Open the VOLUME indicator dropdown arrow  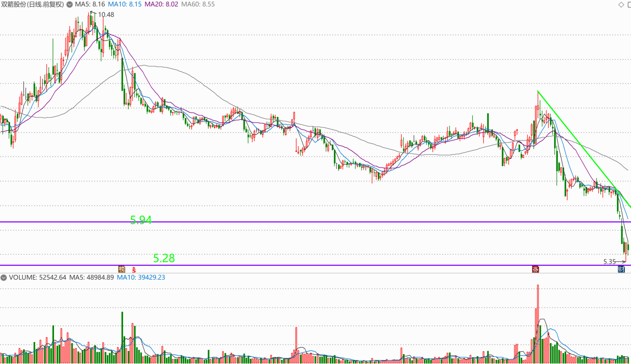click(x=4, y=277)
